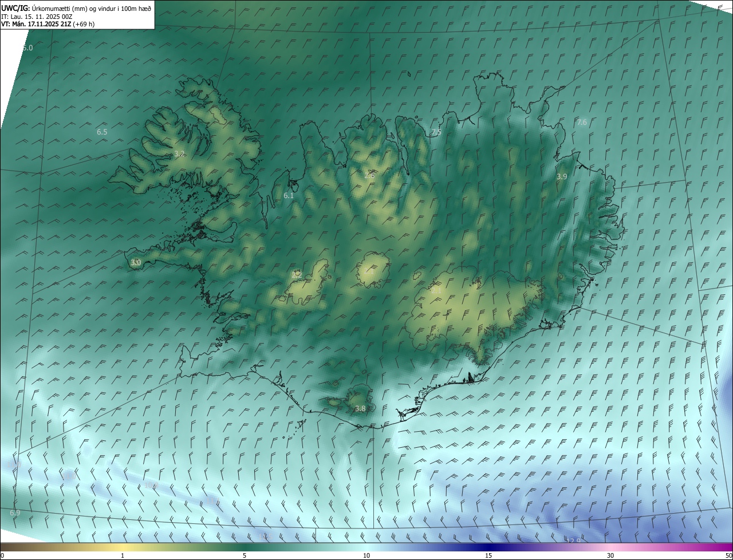This screenshot has height=560, width=733.
Task: Click the title 'UWC/IG: Úrkomumætti (mm) og vindur í 100m hæð'
Action: coord(76,8)
